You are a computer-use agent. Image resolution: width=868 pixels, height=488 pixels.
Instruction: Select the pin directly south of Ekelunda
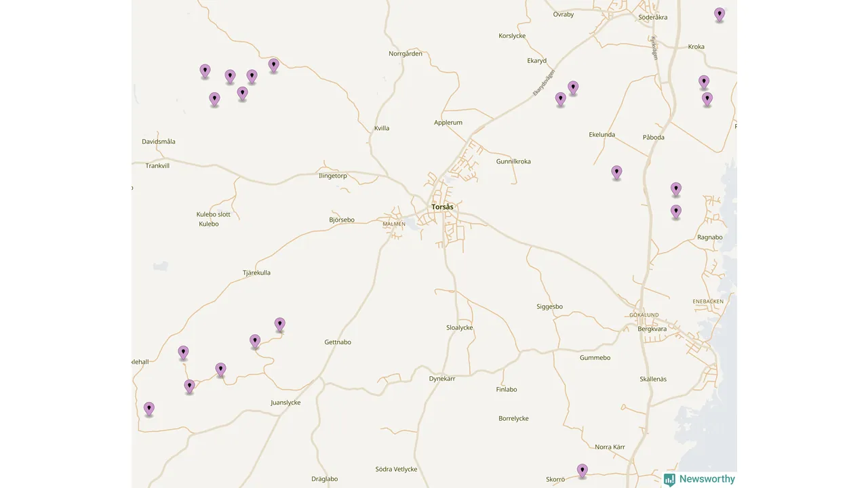click(616, 172)
